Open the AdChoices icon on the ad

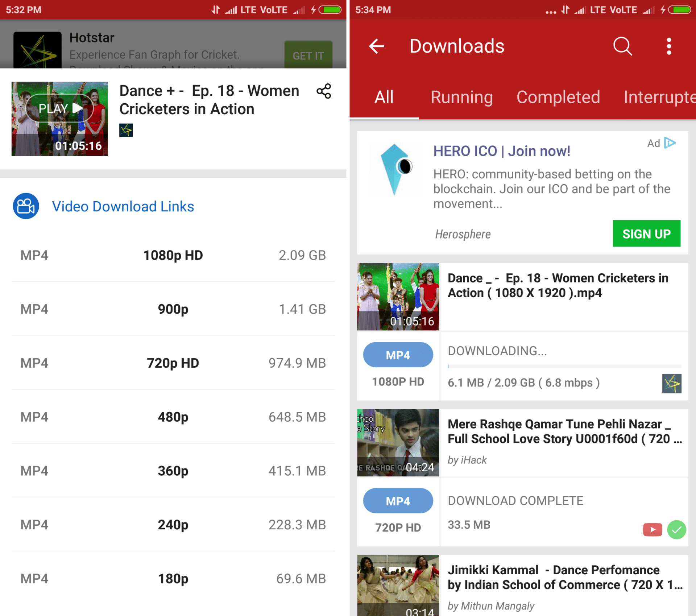pos(670,143)
